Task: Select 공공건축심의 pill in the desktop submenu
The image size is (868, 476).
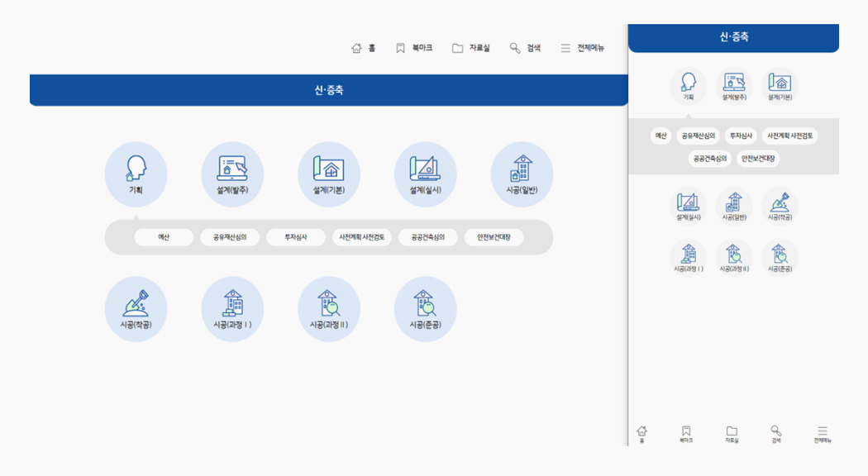Action: [x=427, y=237]
